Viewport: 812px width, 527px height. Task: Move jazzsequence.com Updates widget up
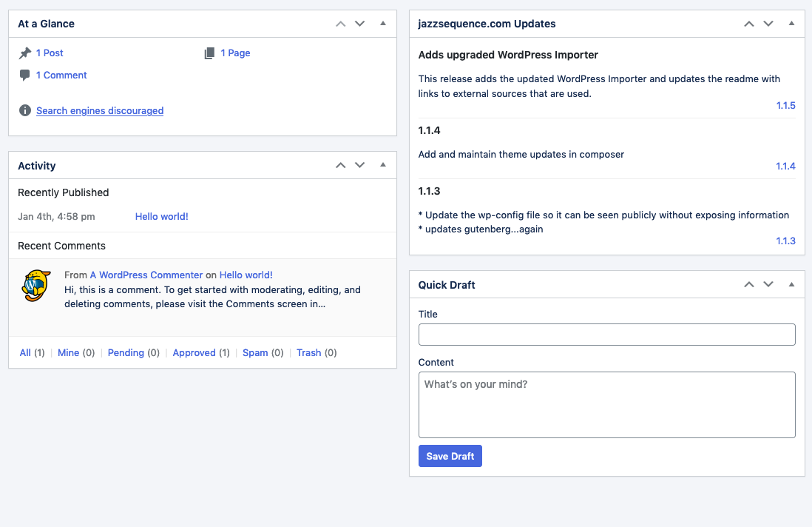pyautogui.click(x=749, y=24)
